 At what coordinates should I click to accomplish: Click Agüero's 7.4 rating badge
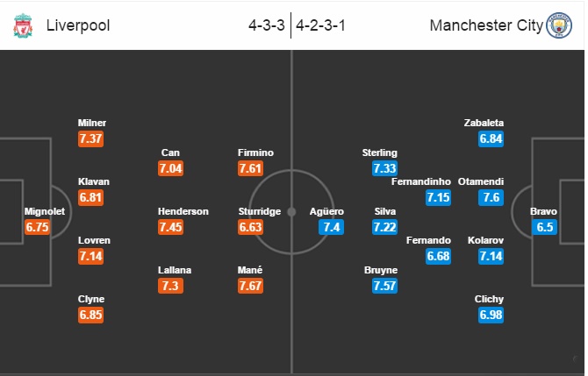(x=332, y=227)
